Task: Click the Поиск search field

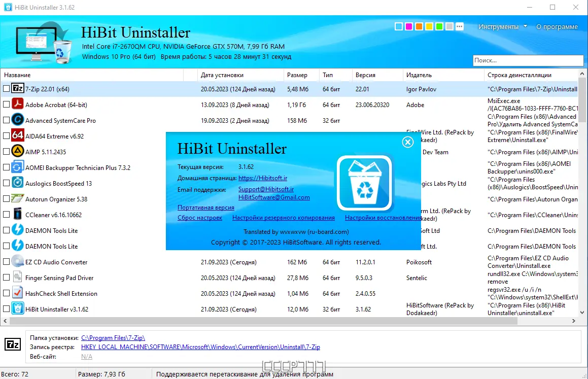Action: click(528, 60)
